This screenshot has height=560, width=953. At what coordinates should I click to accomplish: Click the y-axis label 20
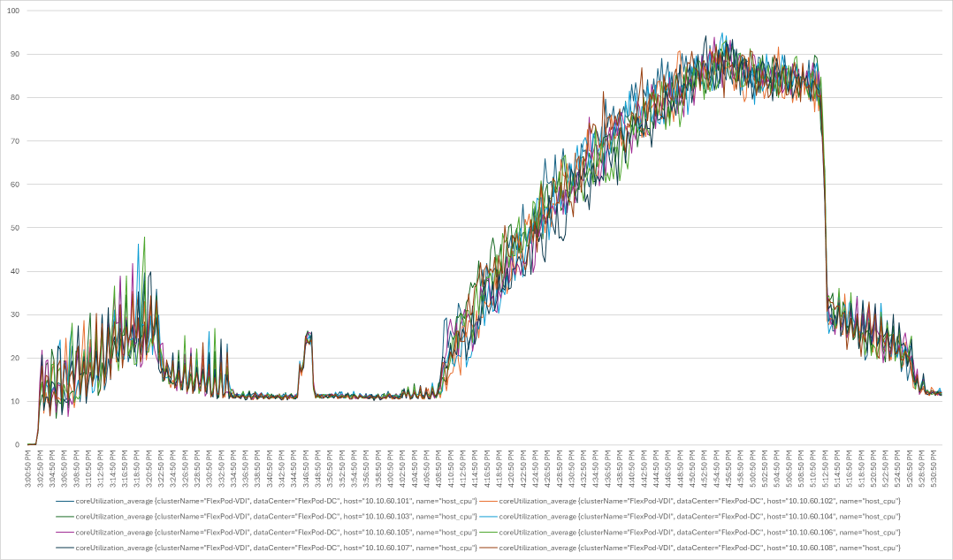[15, 359]
